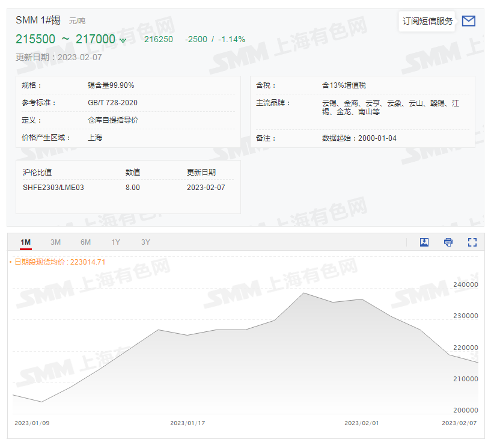Show the 6M price history
Screen dimensions: 491x448
click(x=85, y=242)
